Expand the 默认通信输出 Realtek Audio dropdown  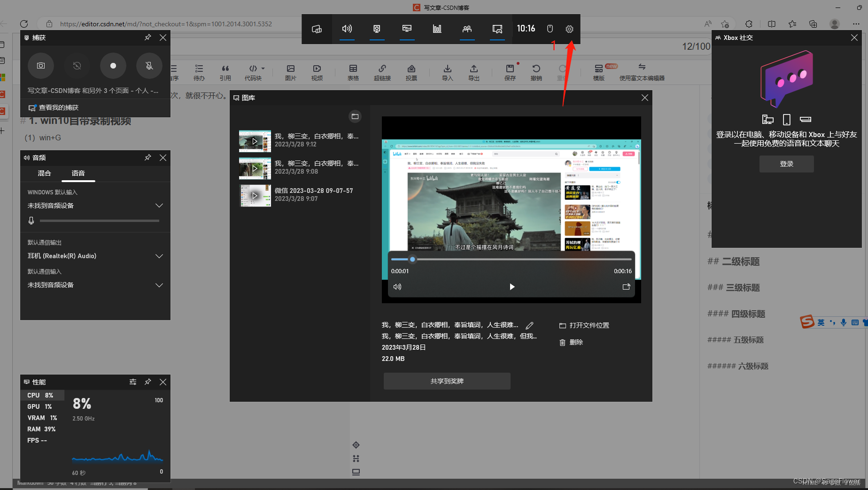coord(95,256)
